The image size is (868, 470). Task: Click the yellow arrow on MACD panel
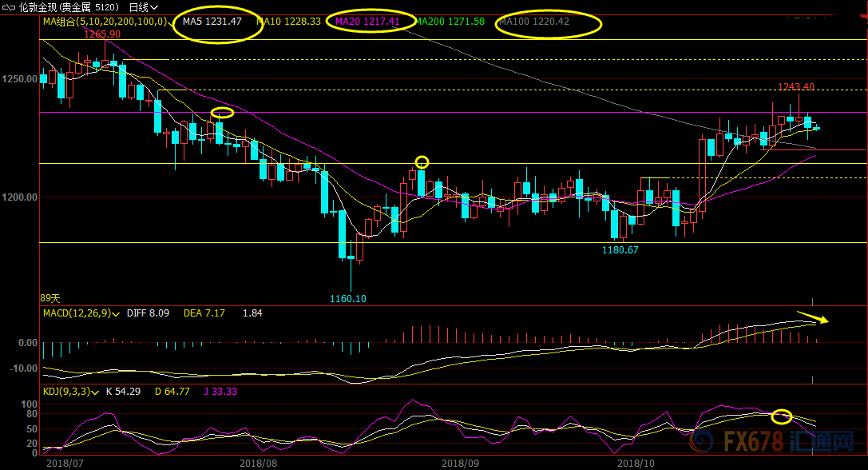coord(813,317)
